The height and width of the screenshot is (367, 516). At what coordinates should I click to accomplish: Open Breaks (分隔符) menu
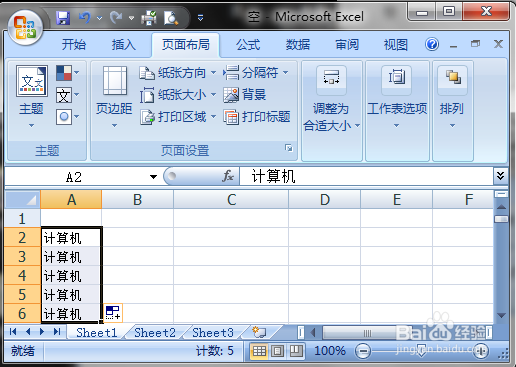tap(256, 73)
